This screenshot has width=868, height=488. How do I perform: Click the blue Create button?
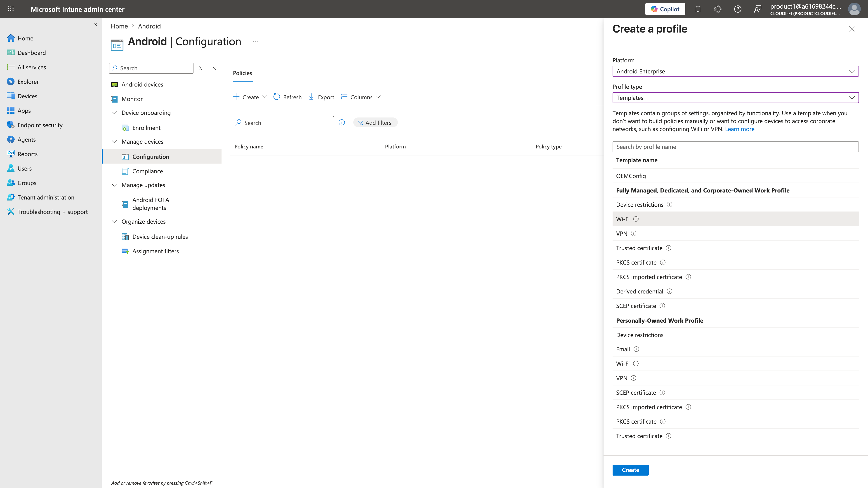[630, 470]
